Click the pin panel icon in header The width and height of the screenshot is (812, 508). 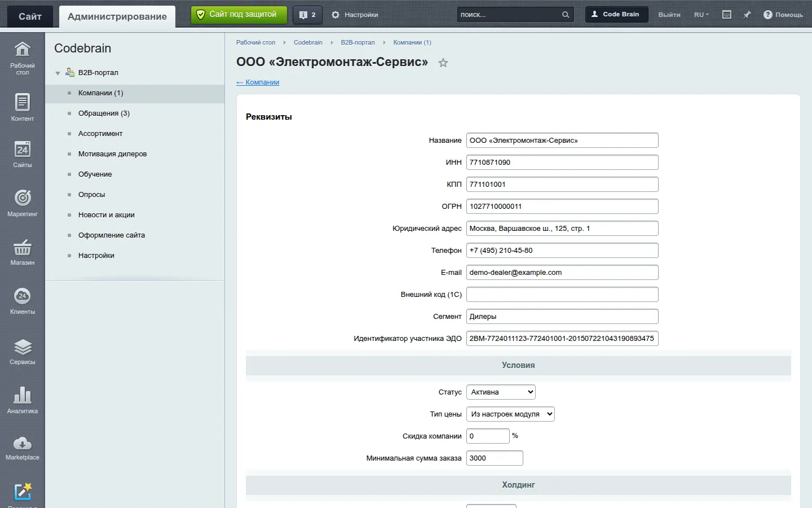pos(747,15)
